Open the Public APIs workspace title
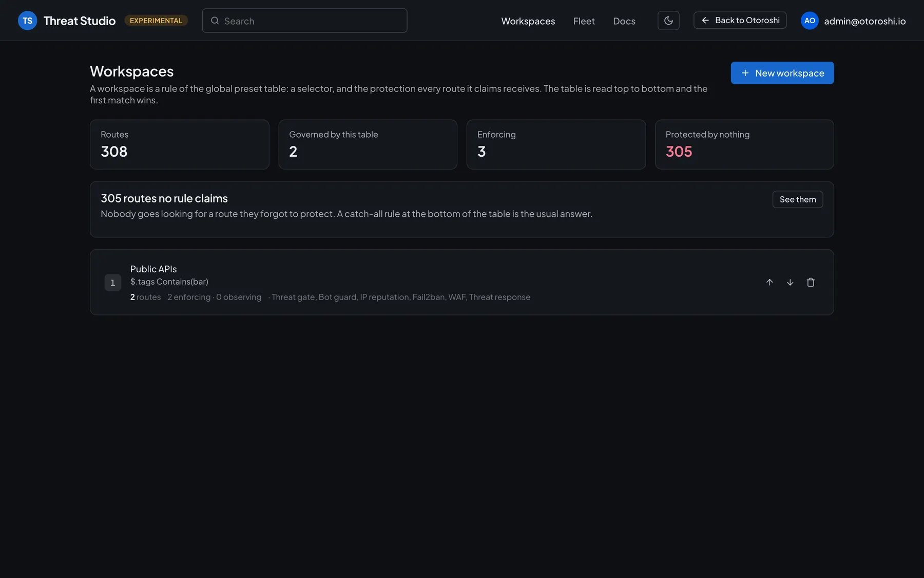Image resolution: width=924 pixels, height=578 pixels. tap(153, 269)
